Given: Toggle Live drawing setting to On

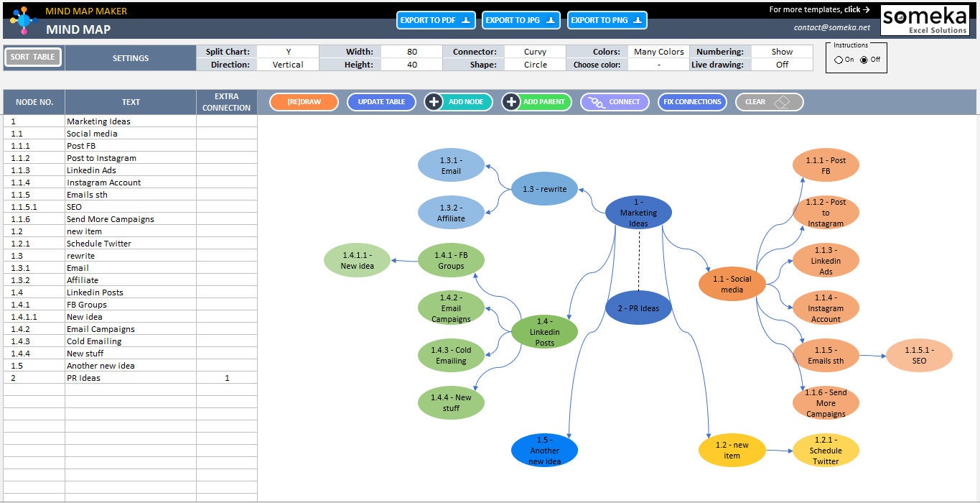Looking at the screenshot, I should (782, 64).
